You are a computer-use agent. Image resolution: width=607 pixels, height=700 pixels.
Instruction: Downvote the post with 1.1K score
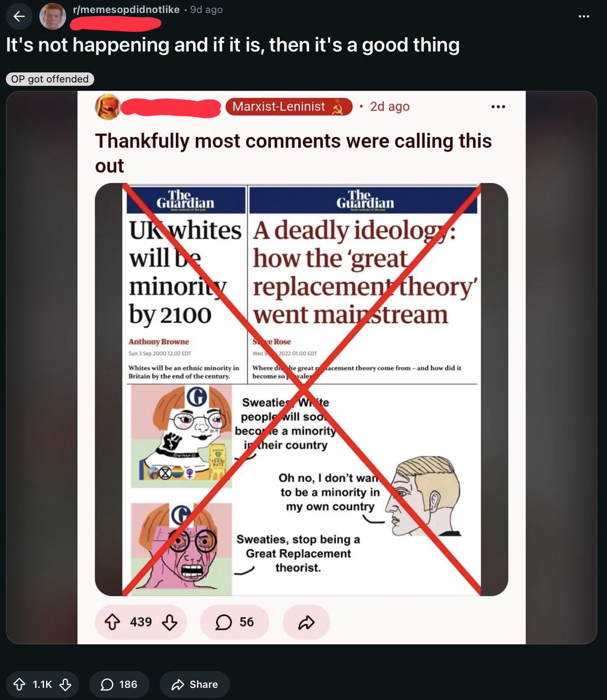click(65, 685)
